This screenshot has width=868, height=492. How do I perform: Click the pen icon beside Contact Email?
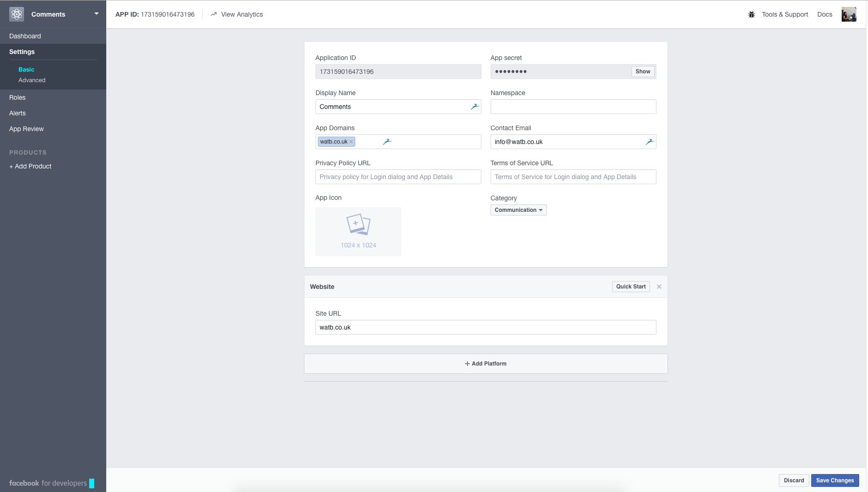point(650,142)
